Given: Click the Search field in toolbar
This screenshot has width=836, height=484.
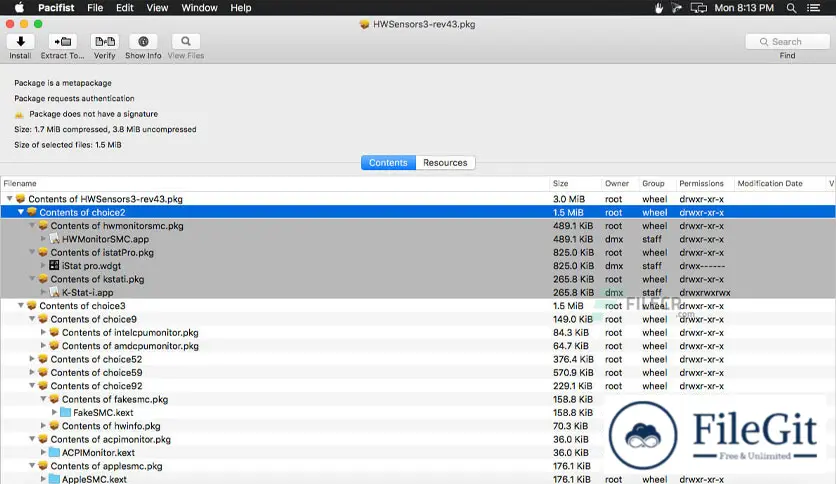Looking at the screenshot, I should [787, 42].
